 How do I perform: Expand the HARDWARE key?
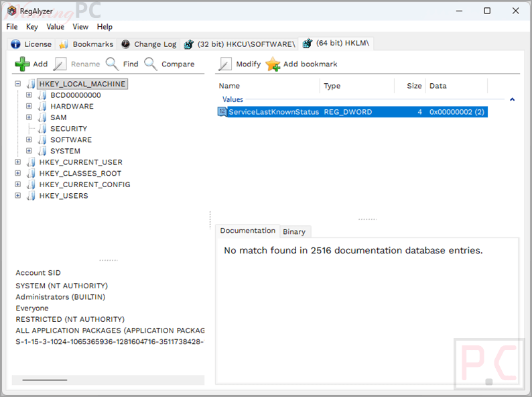pyautogui.click(x=29, y=106)
